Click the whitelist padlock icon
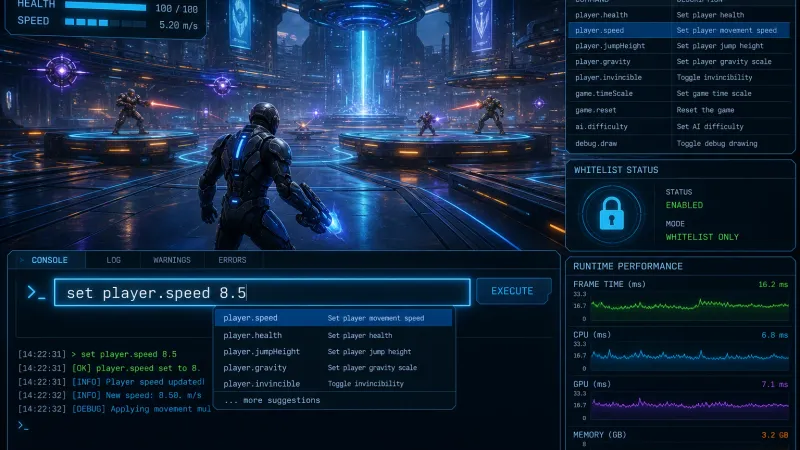800x450 pixels. point(611,213)
